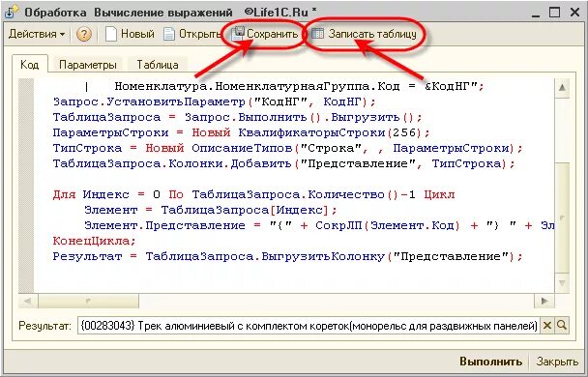Click the horizontal scrollbar thumb

tap(89, 301)
